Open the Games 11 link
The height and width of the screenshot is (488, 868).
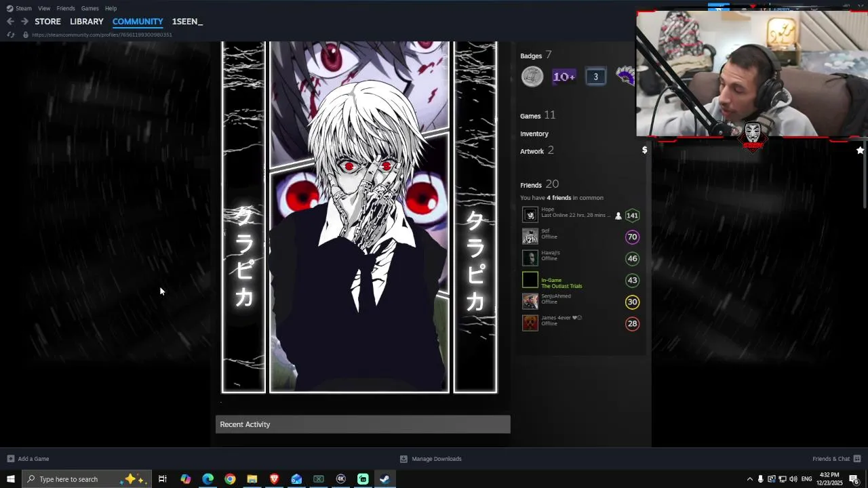click(x=538, y=116)
